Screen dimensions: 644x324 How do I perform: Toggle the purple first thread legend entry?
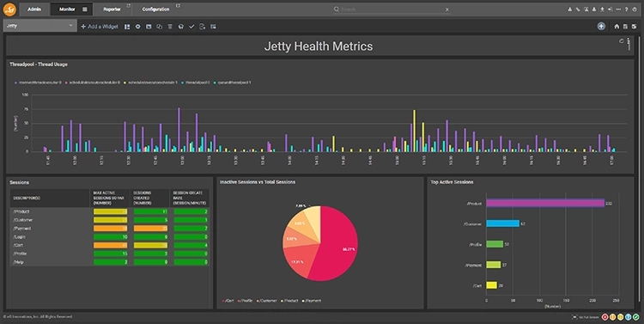[38, 83]
